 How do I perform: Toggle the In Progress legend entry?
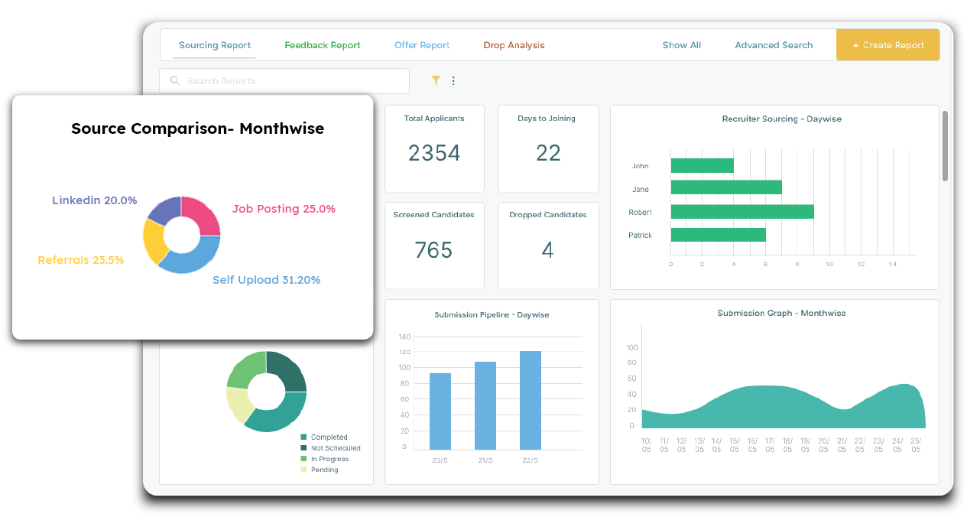point(329,459)
